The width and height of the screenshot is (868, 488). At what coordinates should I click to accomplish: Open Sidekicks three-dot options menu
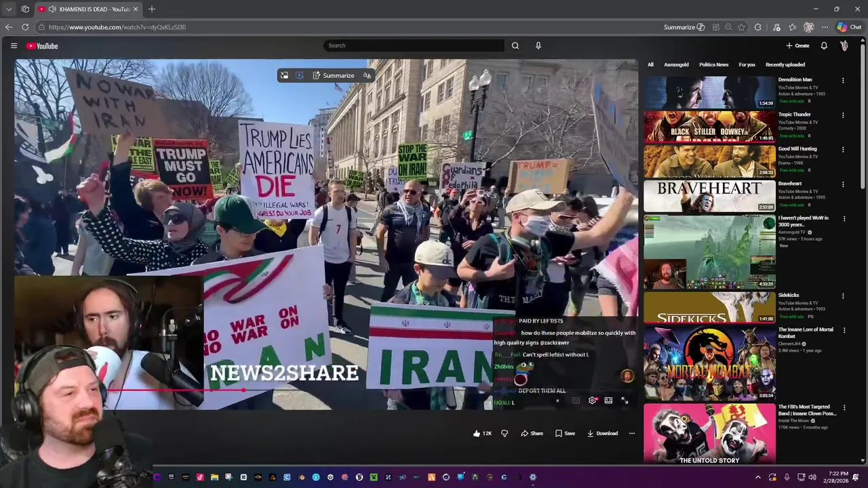click(844, 296)
